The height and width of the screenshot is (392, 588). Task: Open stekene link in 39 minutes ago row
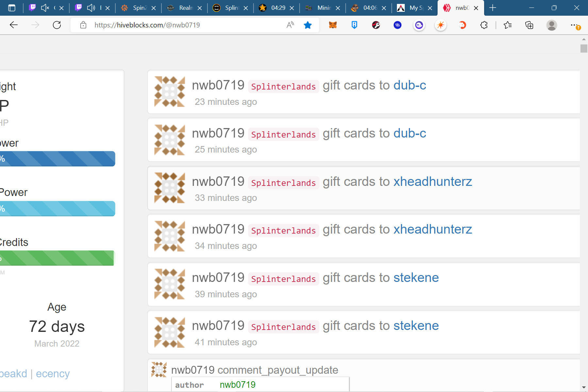click(416, 278)
